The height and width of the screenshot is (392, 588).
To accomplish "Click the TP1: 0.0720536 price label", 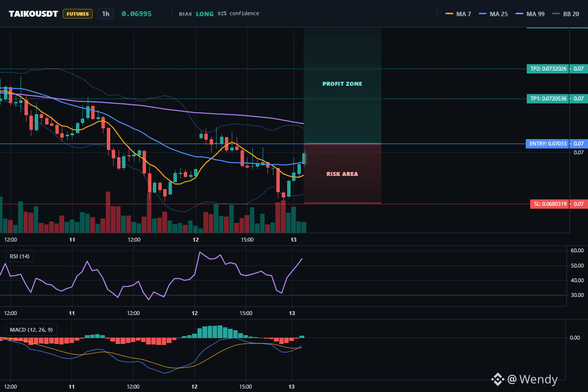I will click(x=548, y=98).
